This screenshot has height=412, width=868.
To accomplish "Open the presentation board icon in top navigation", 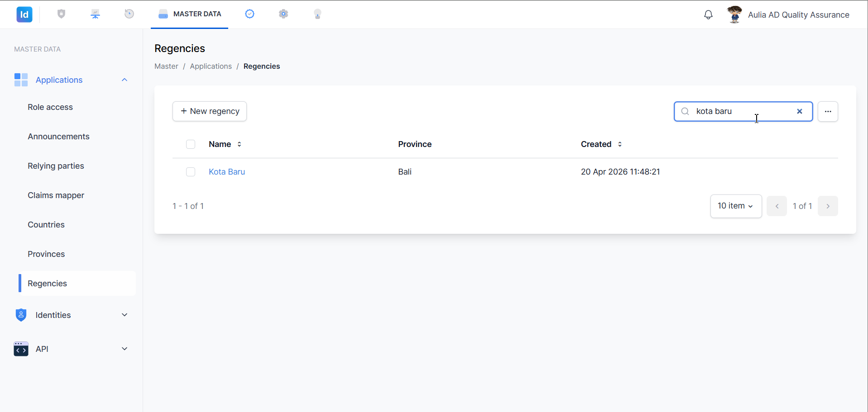I will (x=95, y=14).
